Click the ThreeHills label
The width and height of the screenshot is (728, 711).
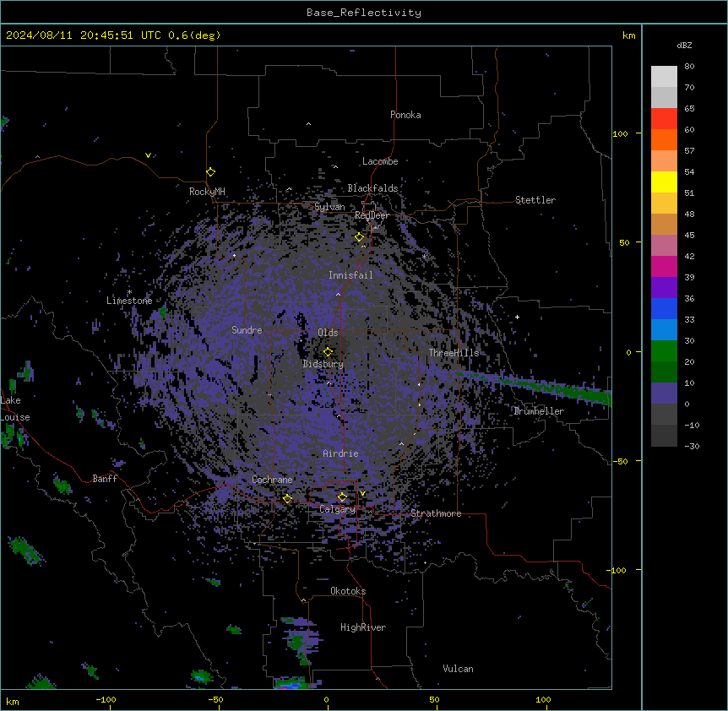coord(454,353)
